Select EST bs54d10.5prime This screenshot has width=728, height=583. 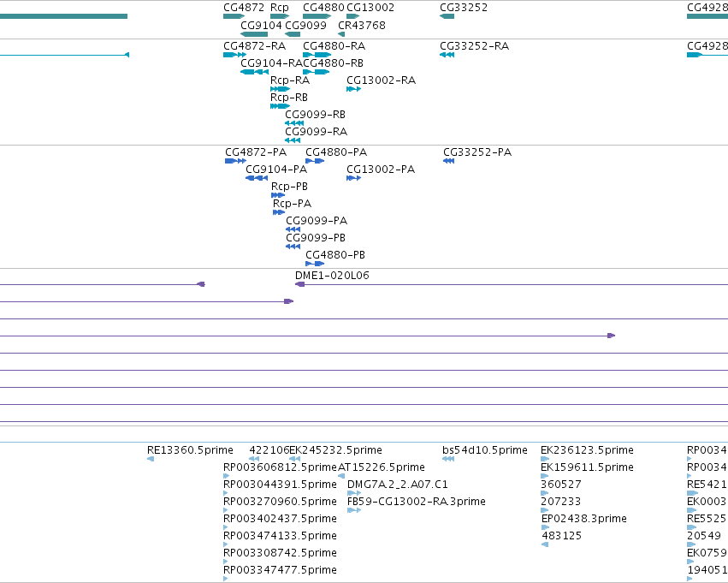[448, 459]
